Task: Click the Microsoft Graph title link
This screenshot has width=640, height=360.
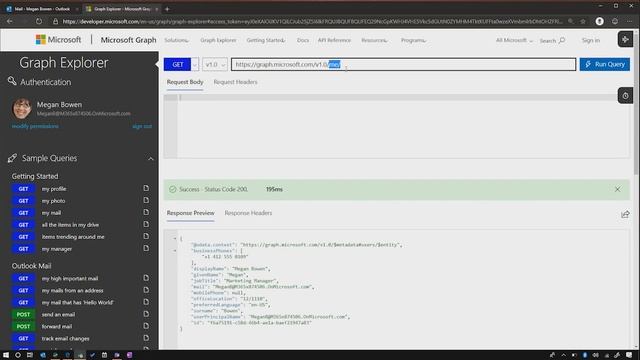Action: tap(129, 40)
